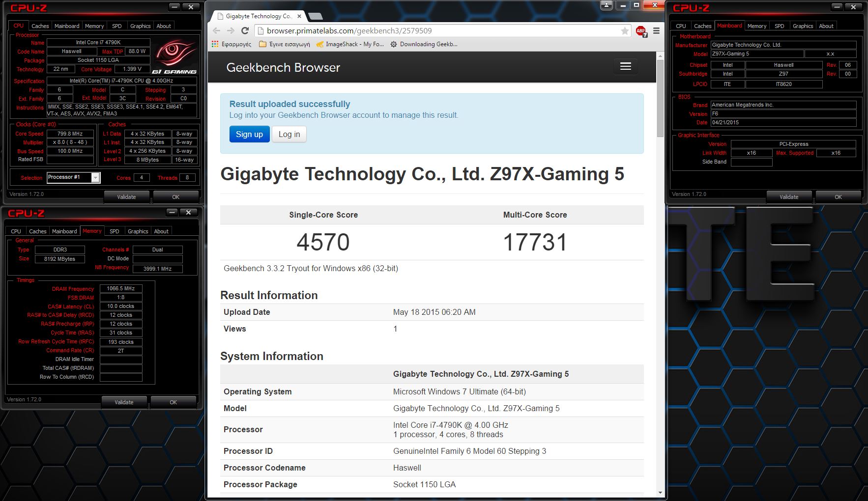Click the Core Voltage value 1.399 V
This screenshot has width=868, height=501.
pyautogui.click(x=132, y=69)
